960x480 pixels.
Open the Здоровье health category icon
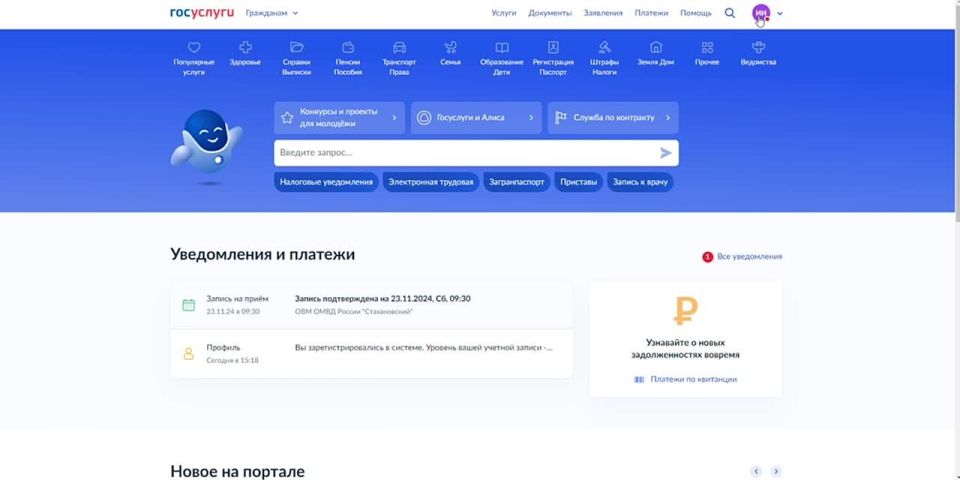[x=245, y=47]
